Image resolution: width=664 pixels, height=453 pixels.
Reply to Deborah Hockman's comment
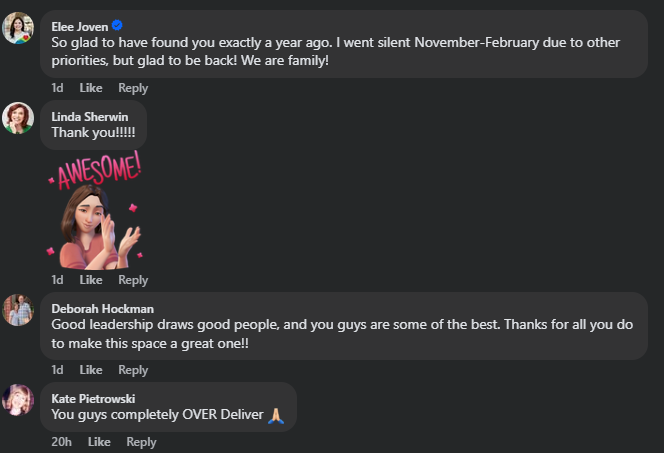click(133, 370)
